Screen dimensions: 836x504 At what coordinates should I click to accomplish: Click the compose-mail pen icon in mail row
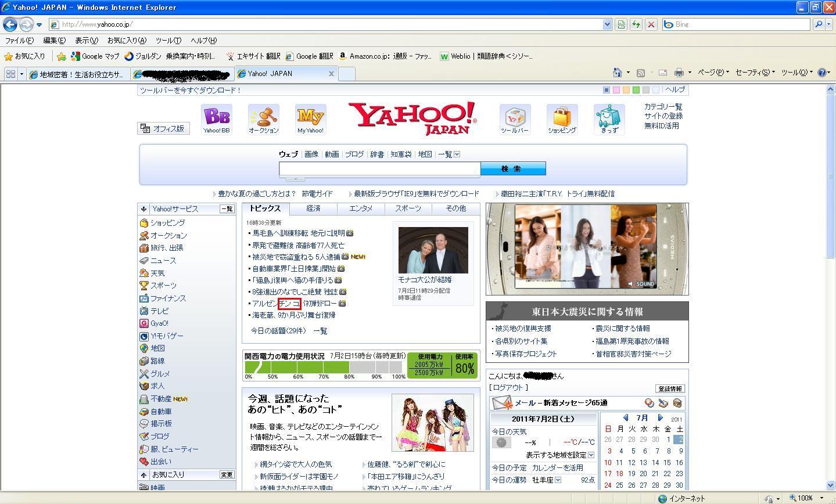tap(663, 403)
